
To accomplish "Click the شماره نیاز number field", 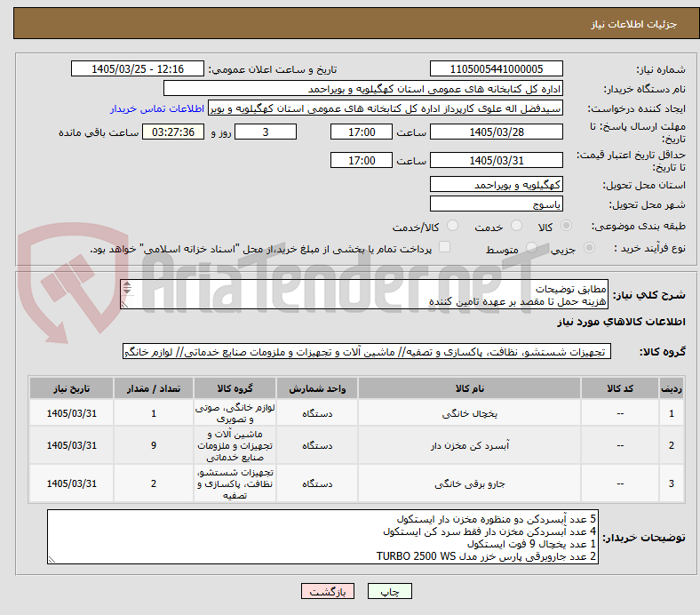I will pos(496,68).
